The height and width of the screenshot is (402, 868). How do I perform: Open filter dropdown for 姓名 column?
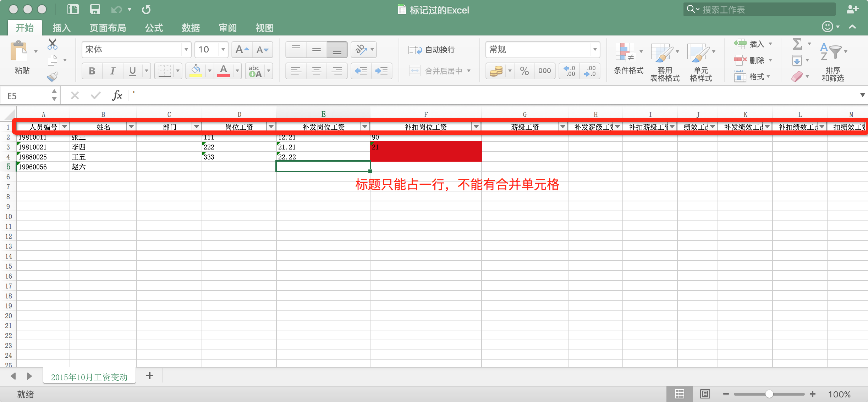(x=131, y=127)
